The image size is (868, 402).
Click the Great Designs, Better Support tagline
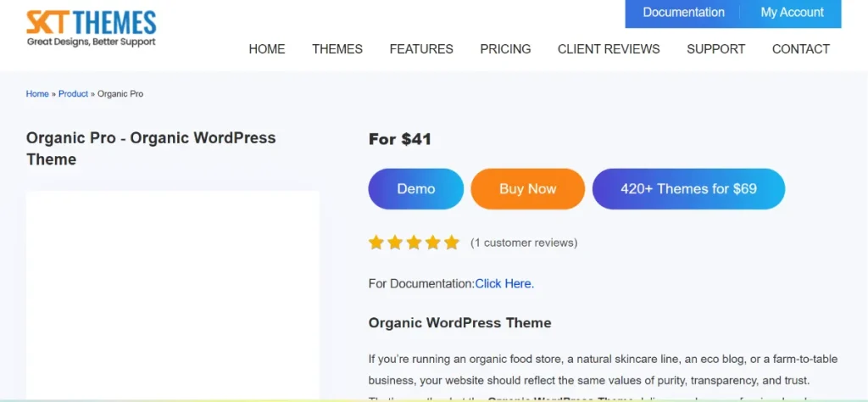[x=92, y=42]
